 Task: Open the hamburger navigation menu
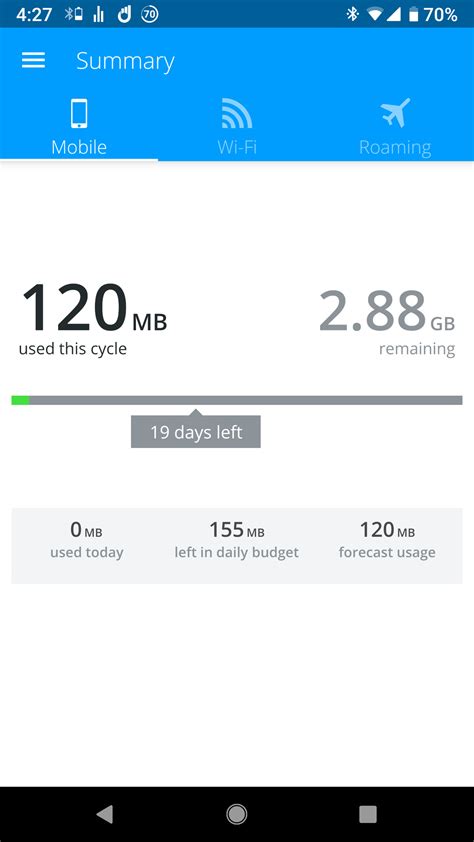33,60
